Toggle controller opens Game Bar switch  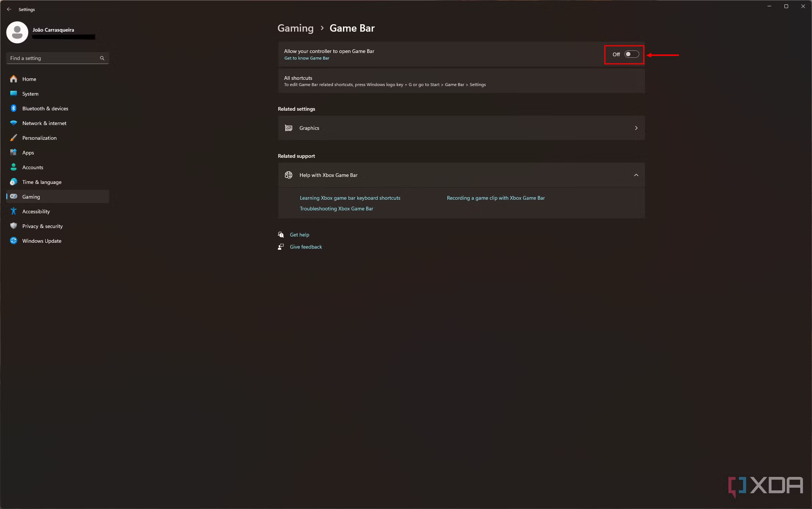632,54
